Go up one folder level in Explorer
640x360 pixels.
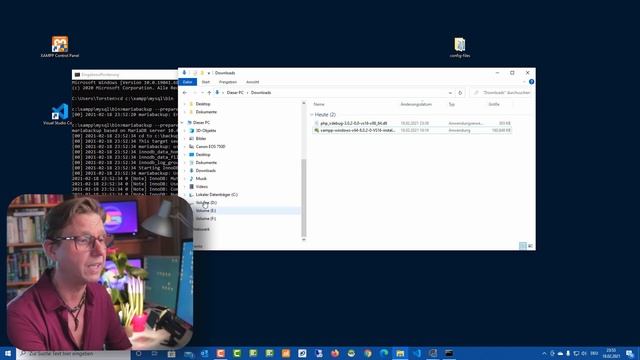click(209, 93)
